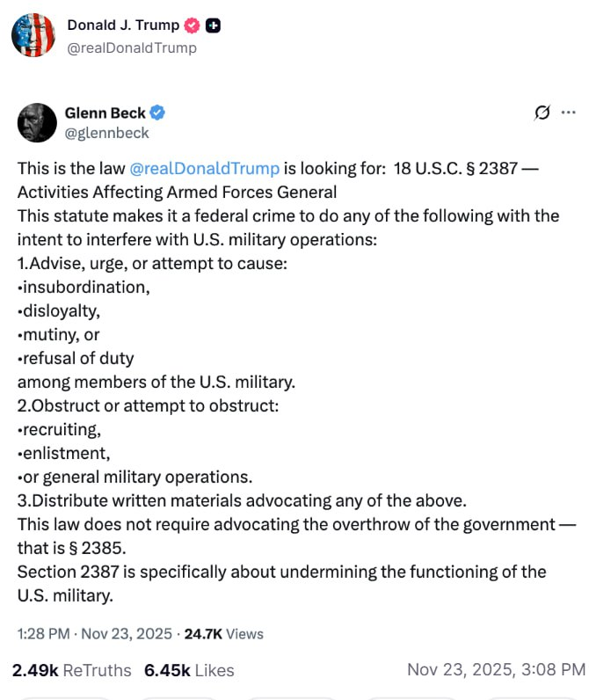Click the red verified badge beside Donald J. Trump

(192, 26)
